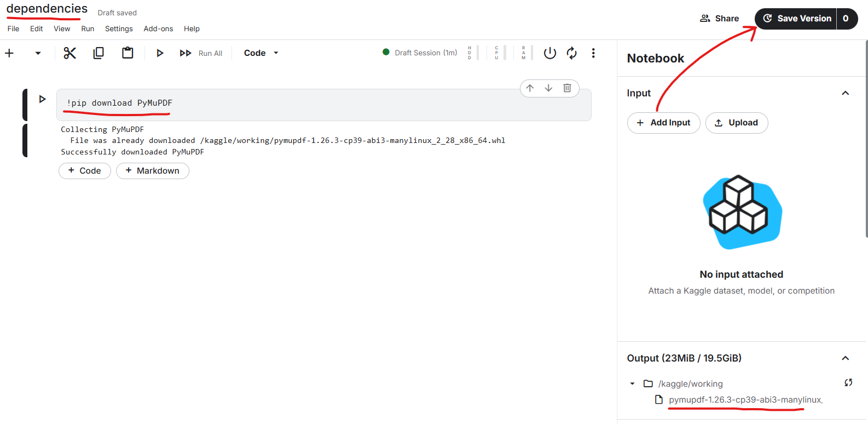868x424 pixels.
Task: Collapse the Output section chevron
Action: pos(845,358)
